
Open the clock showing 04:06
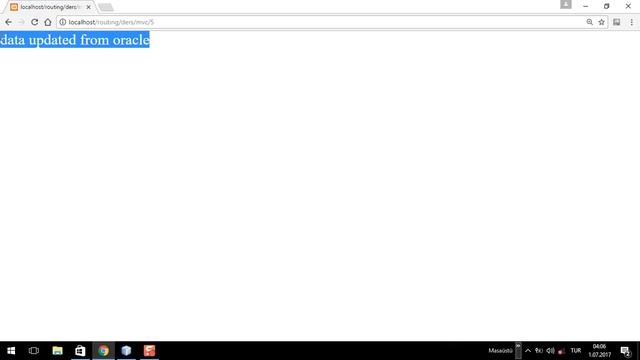(x=599, y=351)
